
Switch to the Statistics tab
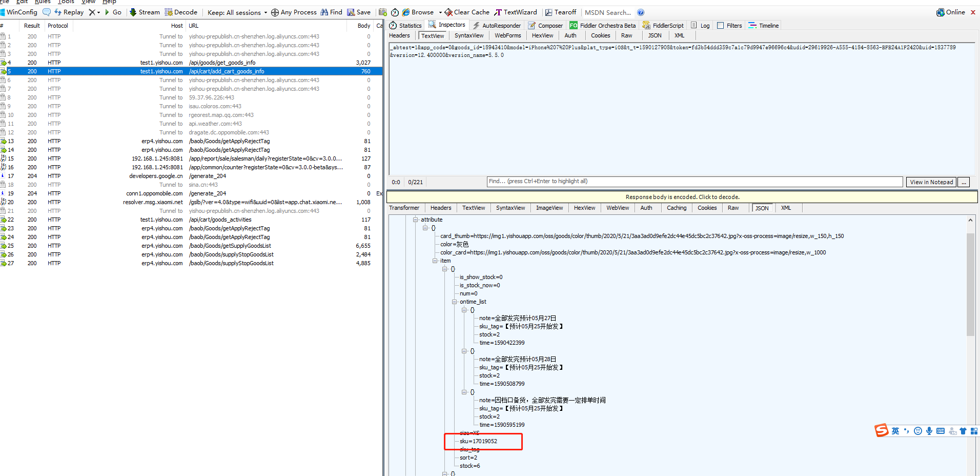coord(405,25)
